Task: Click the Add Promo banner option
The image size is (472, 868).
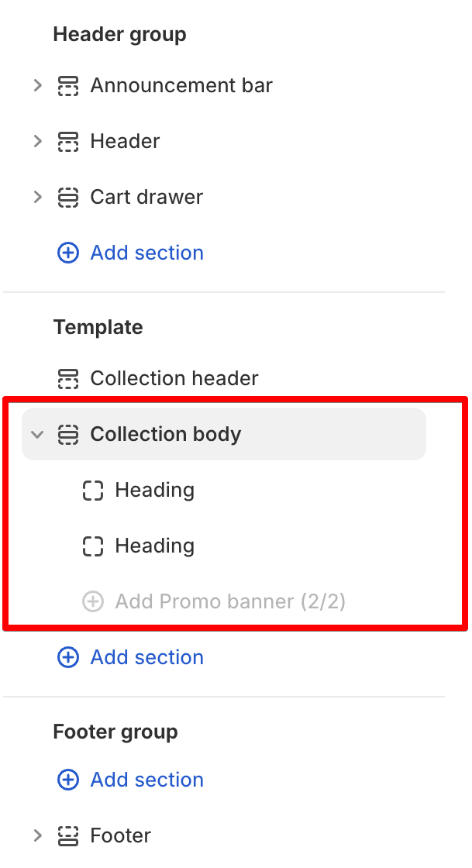Action: point(229,601)
